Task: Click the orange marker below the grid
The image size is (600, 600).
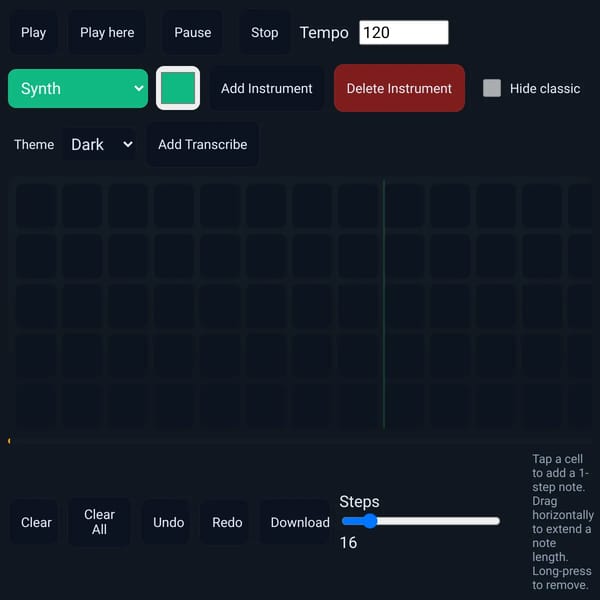Action: [x=9, y=441]
